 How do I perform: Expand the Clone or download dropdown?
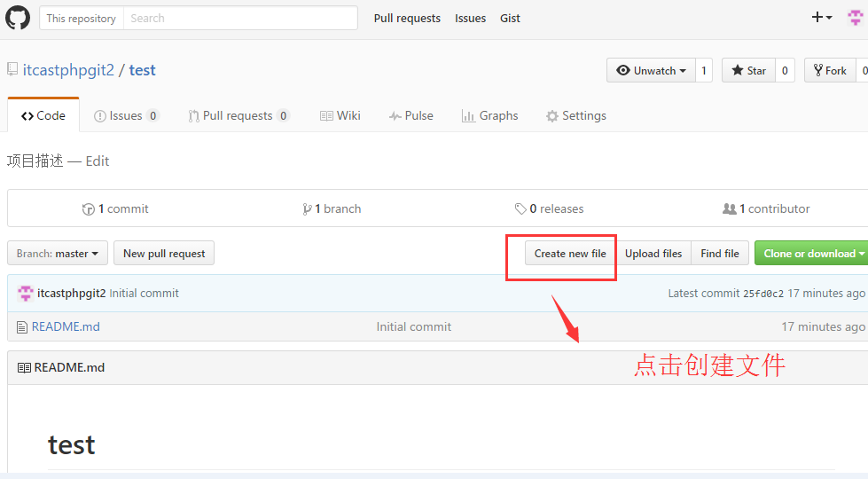811,253
